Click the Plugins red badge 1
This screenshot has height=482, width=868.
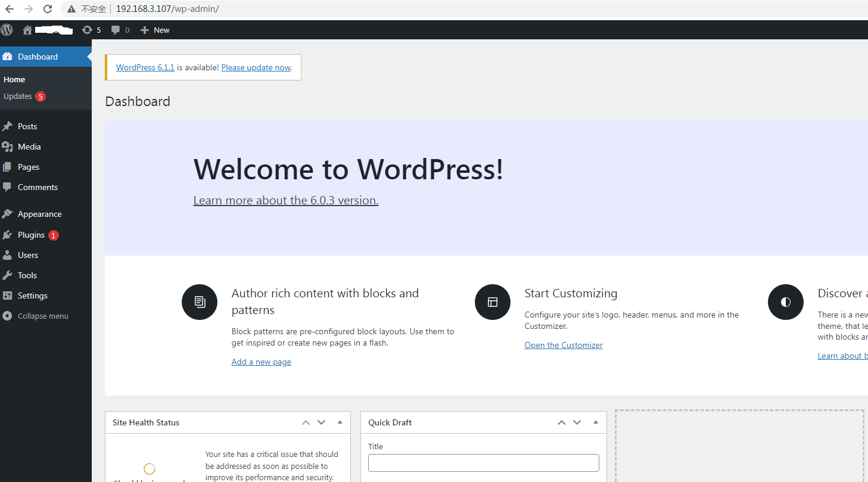coord(54,235)
